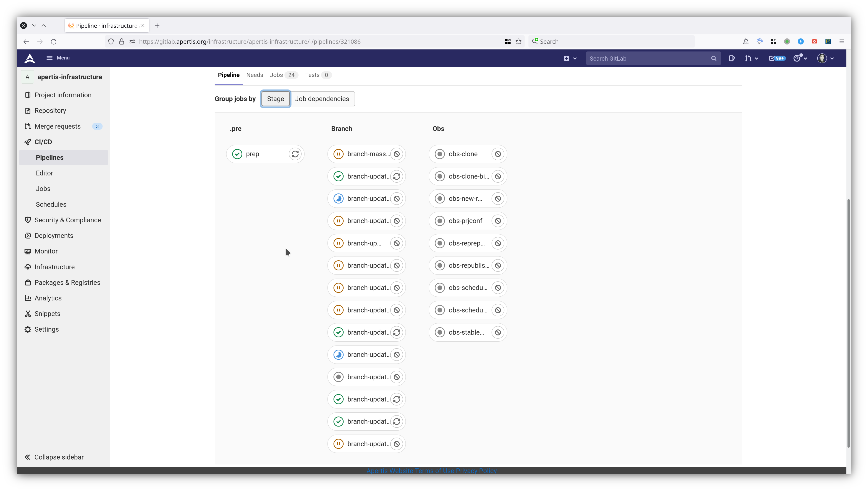Open the Terms of Use footer link
The height and width of the screenshot is (491, 868).
click(x=434, y=471)
